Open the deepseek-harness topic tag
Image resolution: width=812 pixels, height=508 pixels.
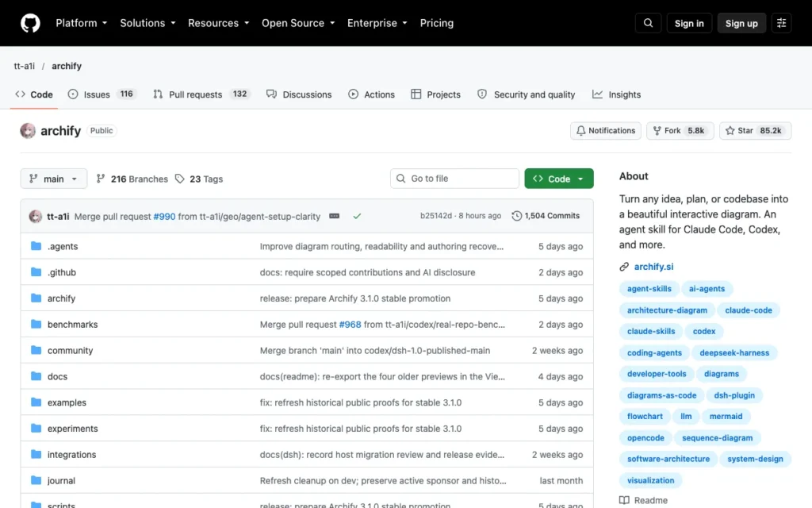coord(734,352)
